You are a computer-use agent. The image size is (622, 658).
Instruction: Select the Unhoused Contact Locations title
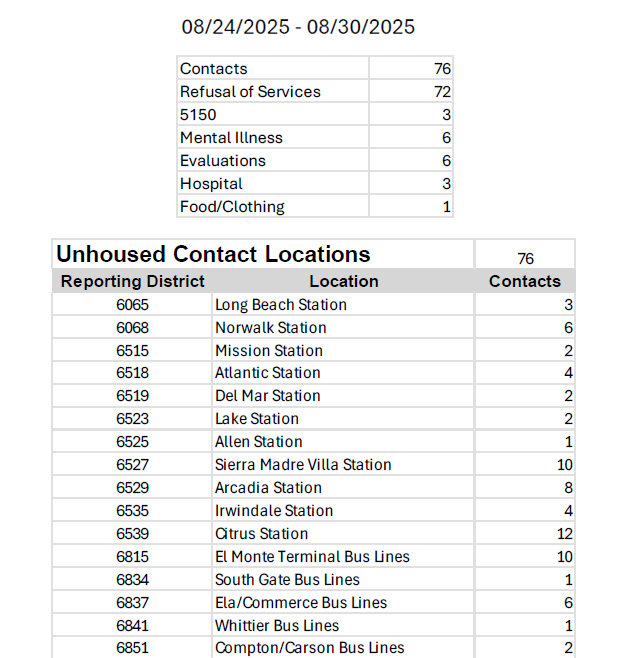213,254
